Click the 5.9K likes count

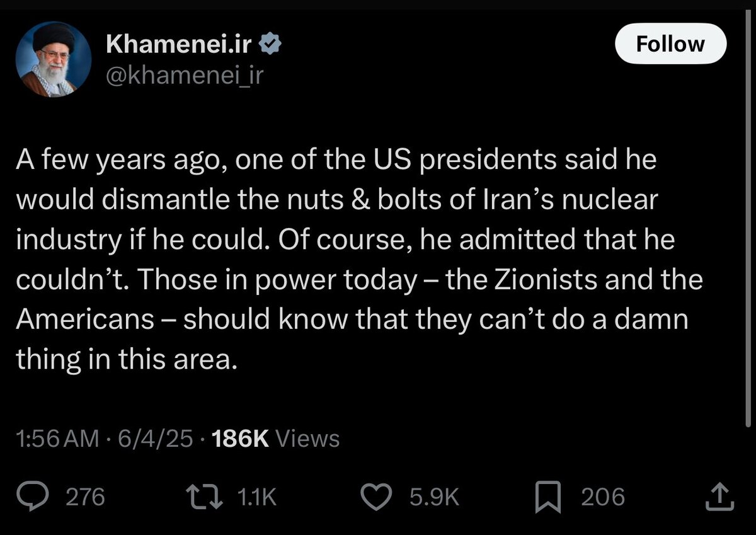pyautogui.click(x=435, y=497)
